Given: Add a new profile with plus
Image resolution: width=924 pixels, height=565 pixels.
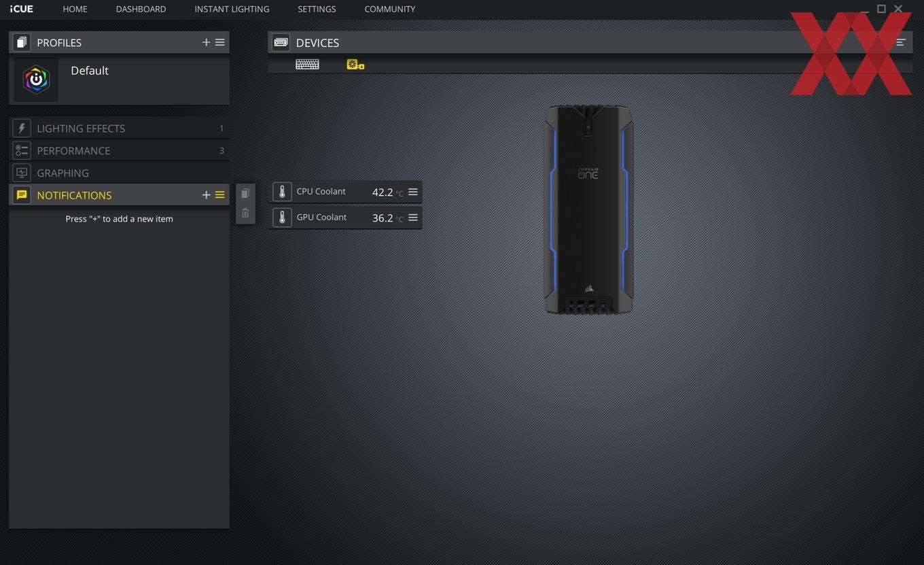Looking at the screenshot, I should point(206,42).
